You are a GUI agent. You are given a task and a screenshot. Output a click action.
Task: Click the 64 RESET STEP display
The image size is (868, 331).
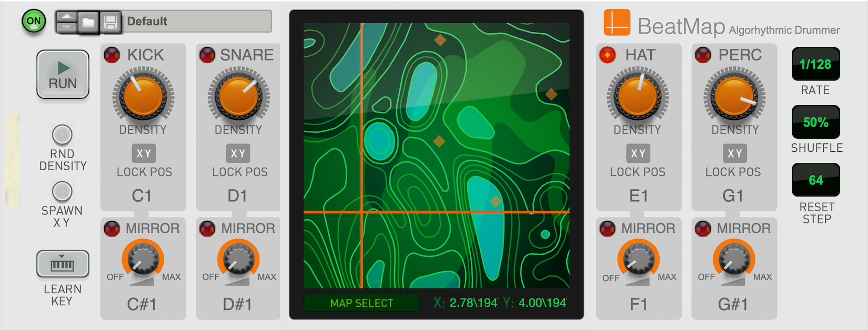tap(816, 180)
